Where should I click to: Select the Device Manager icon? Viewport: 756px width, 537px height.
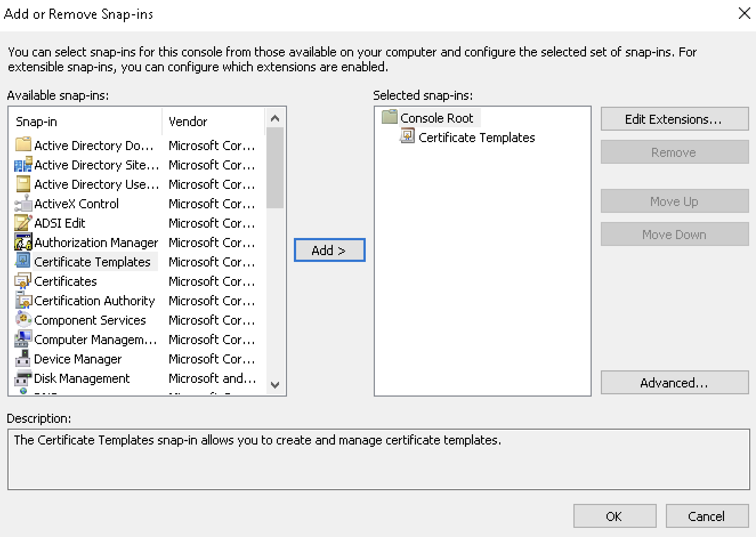[23, 359]
